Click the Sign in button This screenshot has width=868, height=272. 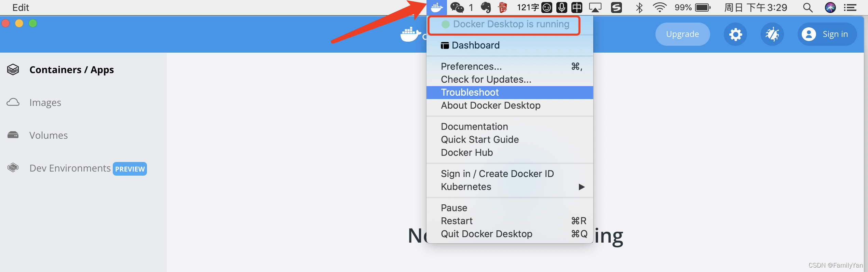point(827,34)
